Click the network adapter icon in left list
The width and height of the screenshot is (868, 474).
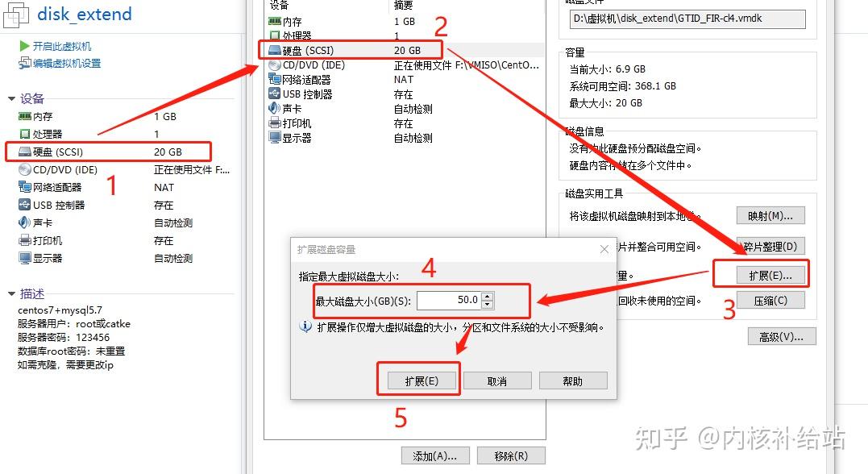point(24,187)
